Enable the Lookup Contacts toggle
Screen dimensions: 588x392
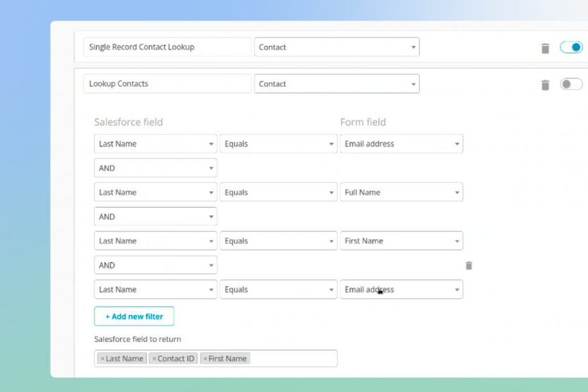point(571,84)
